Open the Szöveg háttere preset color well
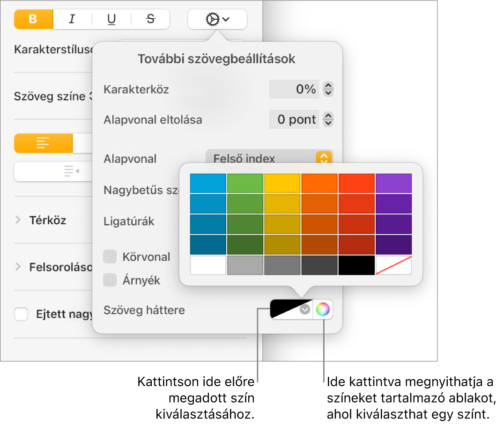The height and width of the screenshot is (426, 504). (x=291, y=309)
